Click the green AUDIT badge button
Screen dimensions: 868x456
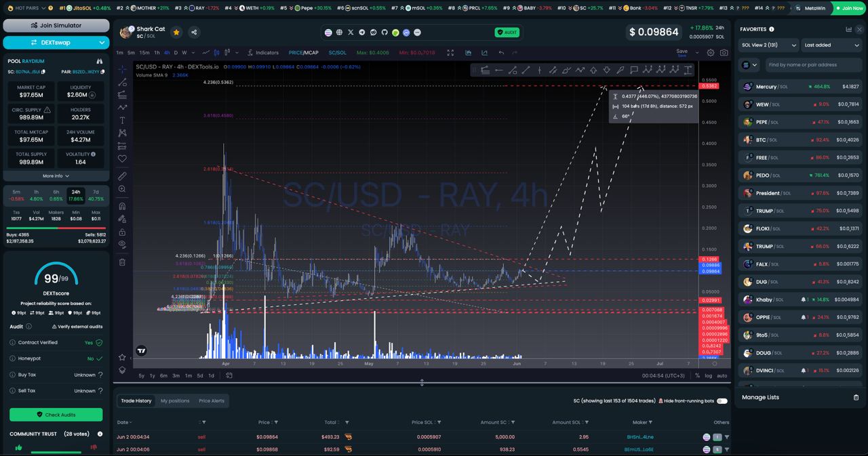(507, 32)
